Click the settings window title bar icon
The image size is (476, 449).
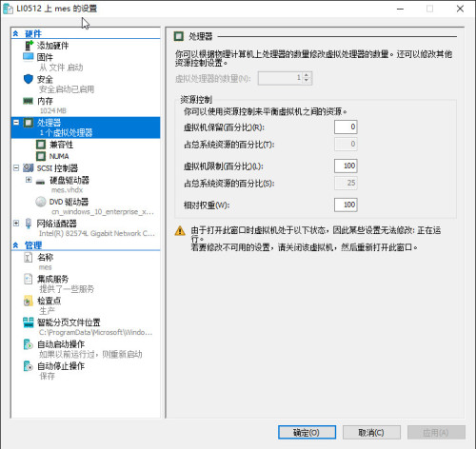pyautogui.click(x=8, y=9)
